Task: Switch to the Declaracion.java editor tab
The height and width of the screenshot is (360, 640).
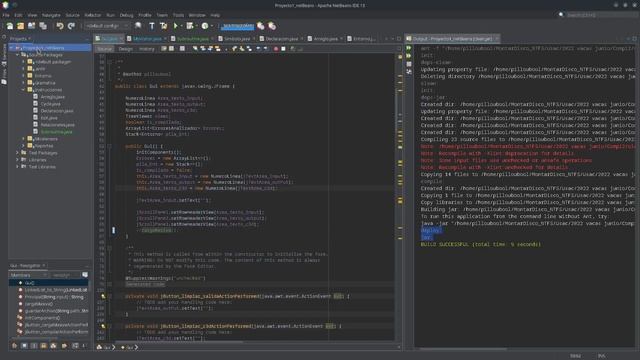Action: (282, 39)
